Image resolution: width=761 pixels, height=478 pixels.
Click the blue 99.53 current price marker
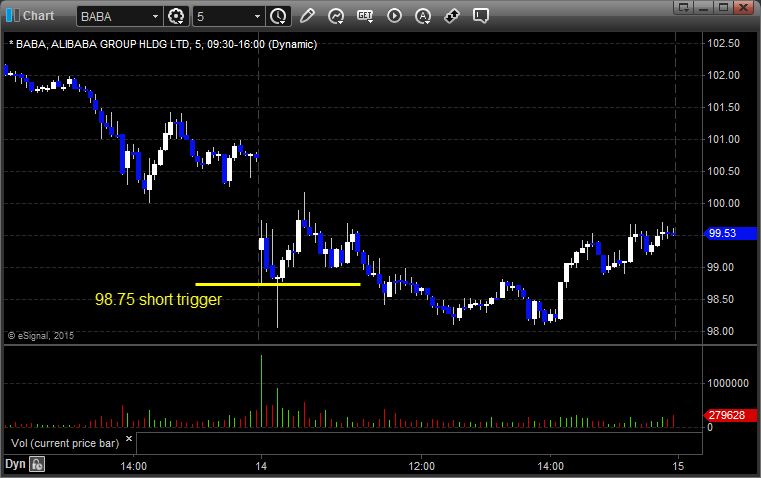729,233
